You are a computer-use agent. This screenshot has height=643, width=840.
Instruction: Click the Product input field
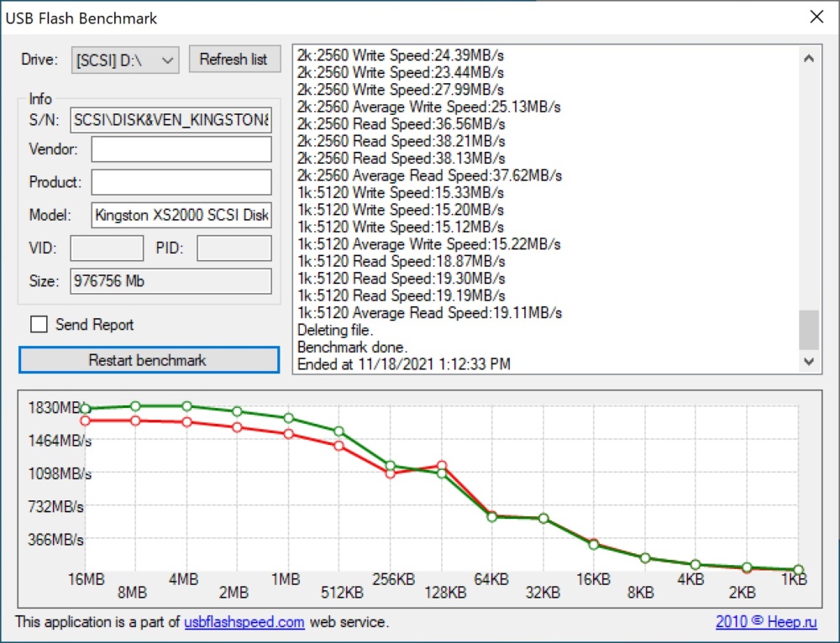tap(181, 182)
